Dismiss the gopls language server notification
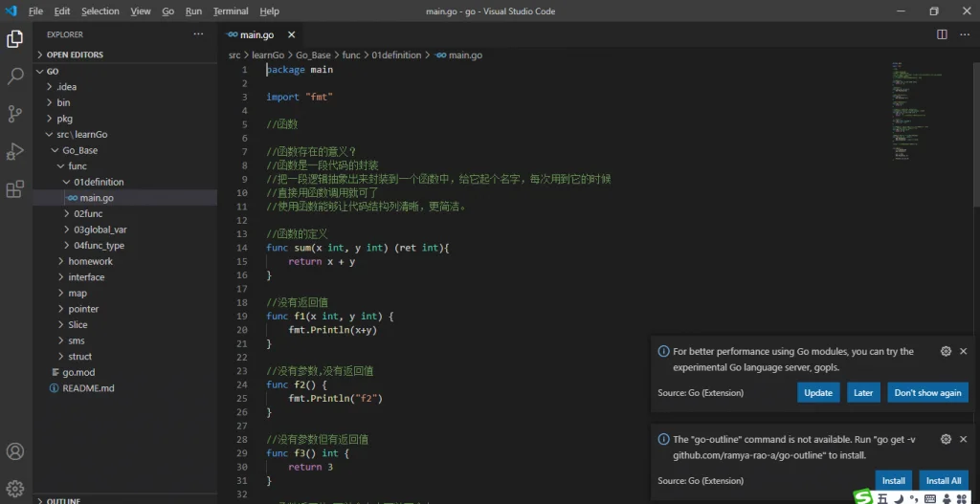Screen dimensions: 980x504 [x=963, y=351]
